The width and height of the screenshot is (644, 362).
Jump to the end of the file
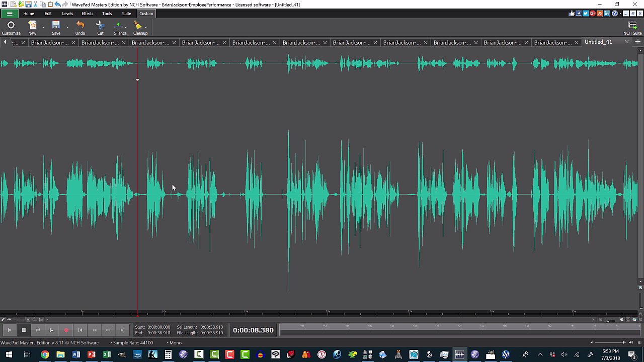point(122,330)
